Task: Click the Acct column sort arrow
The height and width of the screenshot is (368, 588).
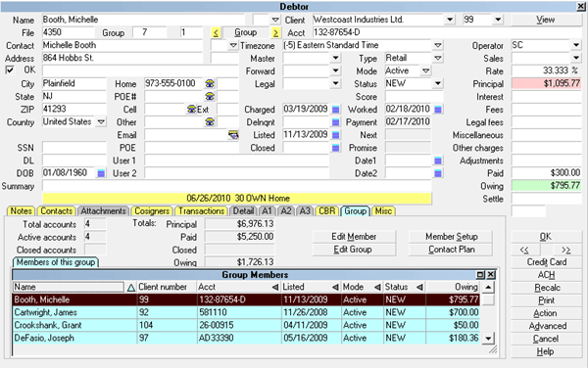Action: [x=275, y=287]
